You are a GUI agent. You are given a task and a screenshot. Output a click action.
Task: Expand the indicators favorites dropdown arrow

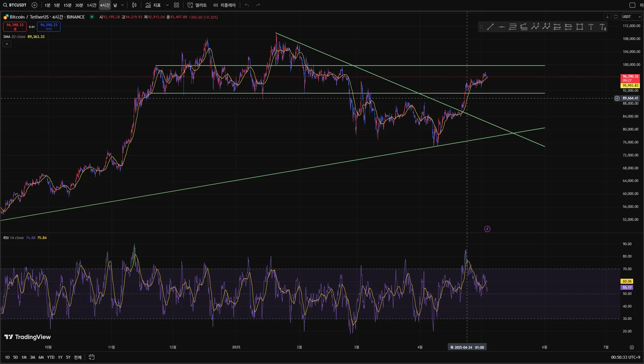167,5
